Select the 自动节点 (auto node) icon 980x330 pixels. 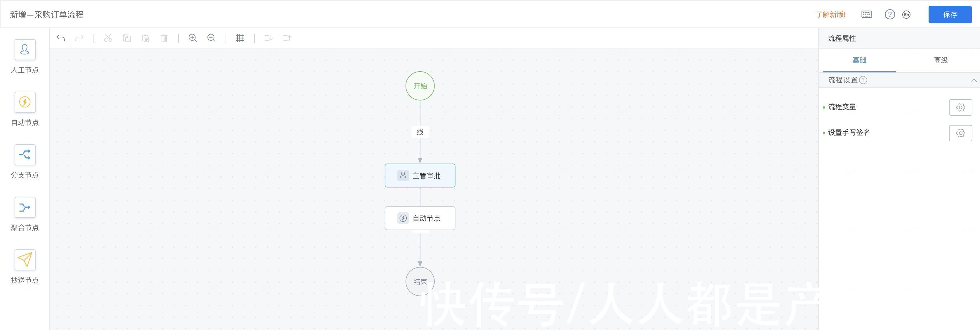[x=25, y=102]
